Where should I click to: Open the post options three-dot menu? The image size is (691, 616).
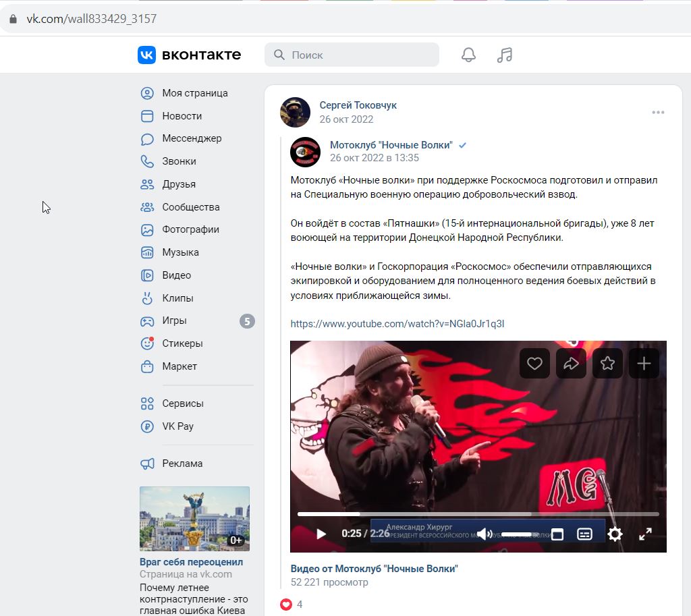(658, 113)
